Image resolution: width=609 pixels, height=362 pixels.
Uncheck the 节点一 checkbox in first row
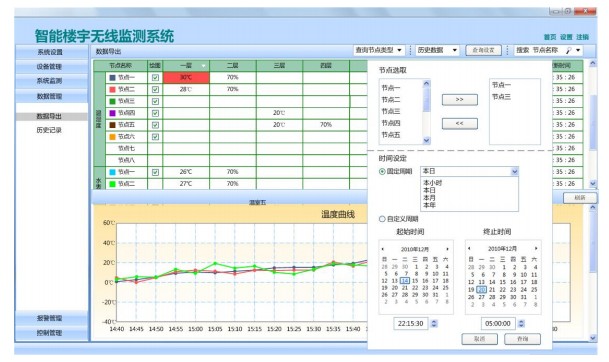click(x=155, y=77)
